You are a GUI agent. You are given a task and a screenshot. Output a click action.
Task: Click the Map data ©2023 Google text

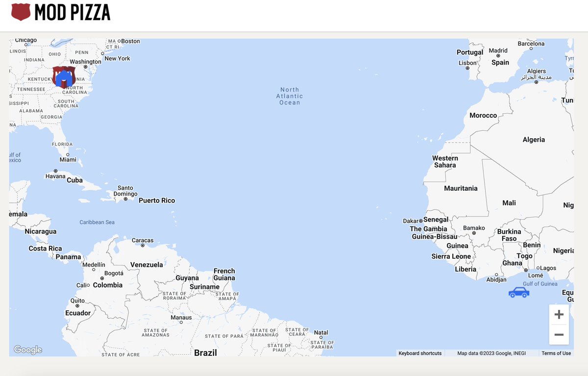point(491,353)
